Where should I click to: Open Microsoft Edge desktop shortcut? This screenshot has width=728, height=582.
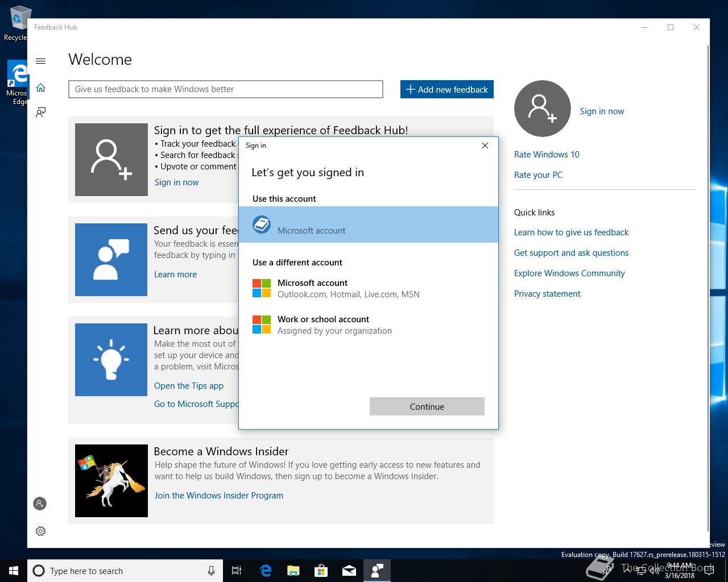(x=16, y=84)
